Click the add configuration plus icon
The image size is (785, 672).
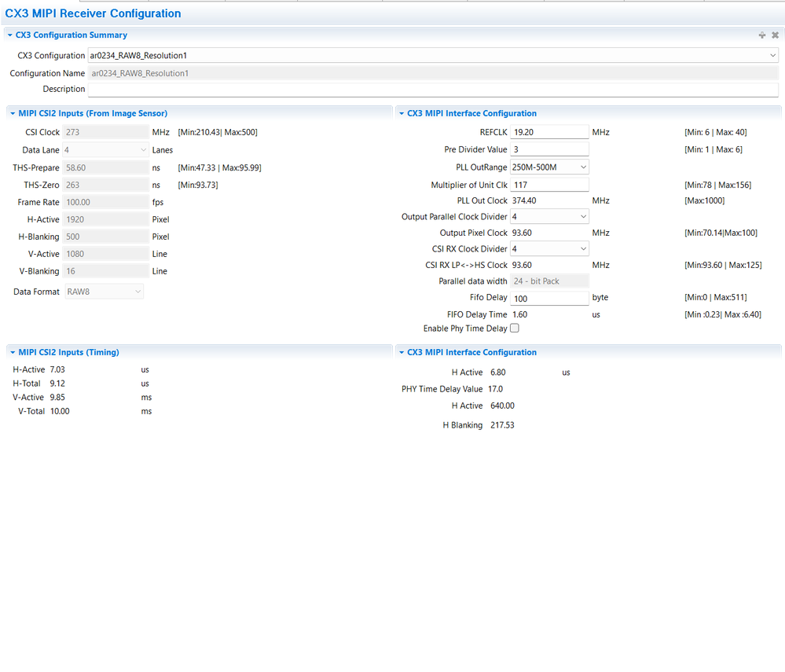761,35
